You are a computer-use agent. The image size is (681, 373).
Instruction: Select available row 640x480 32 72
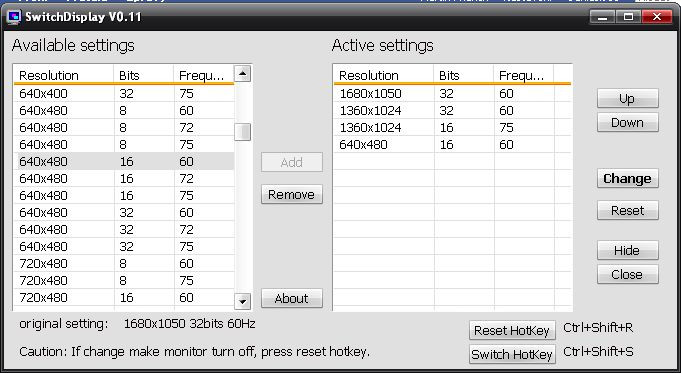(124, 229)
